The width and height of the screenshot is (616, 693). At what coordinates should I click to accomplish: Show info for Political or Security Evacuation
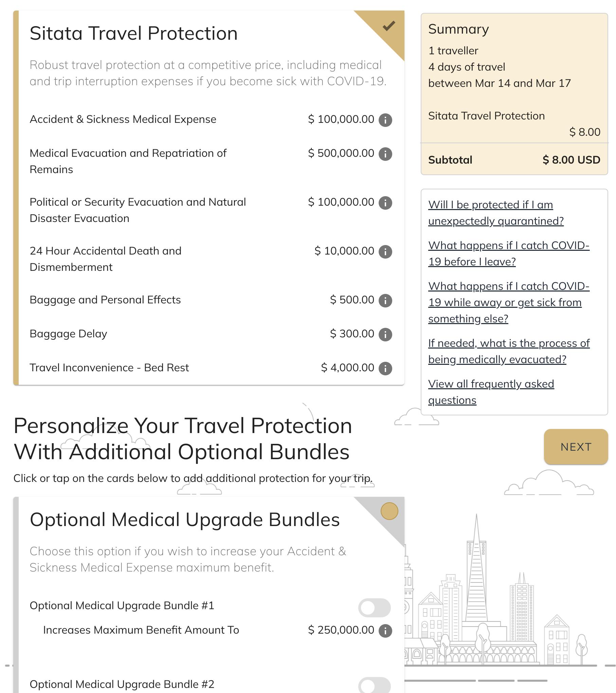tap(385, 203)
